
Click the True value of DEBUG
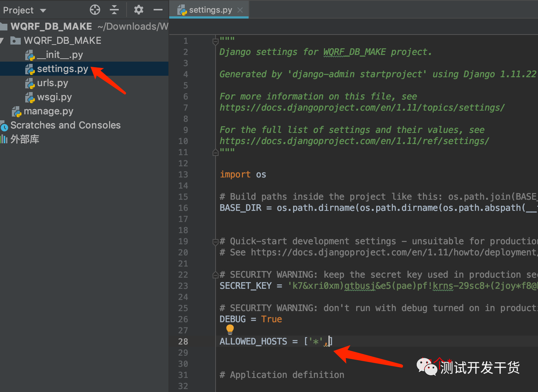pyautogui.click(x=272, y=319)
